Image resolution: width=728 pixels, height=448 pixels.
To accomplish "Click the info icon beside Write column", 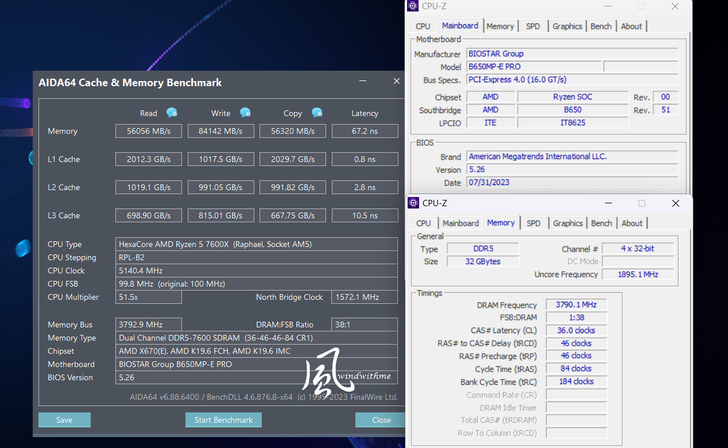I will point(245,113).
